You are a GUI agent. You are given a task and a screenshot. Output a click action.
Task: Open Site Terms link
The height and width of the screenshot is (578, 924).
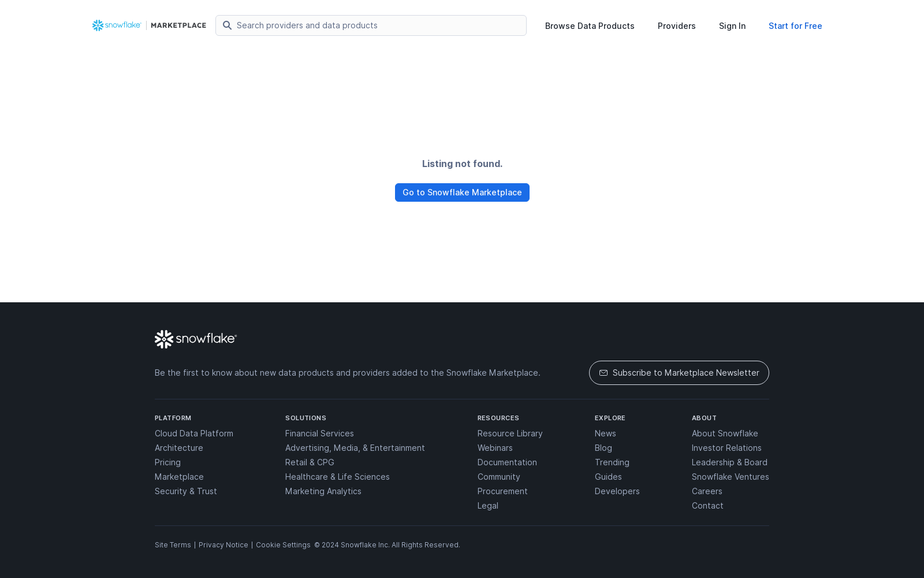coord(173,545)
